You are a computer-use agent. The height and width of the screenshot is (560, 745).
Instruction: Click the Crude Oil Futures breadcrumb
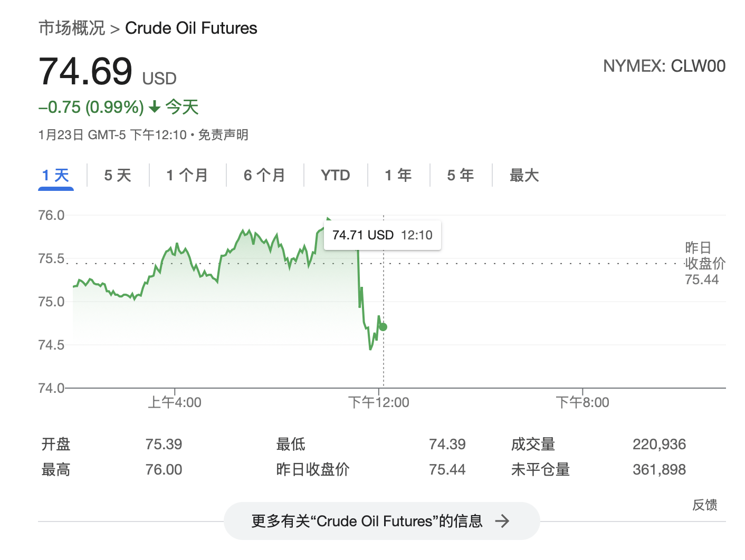click(191, 27)
